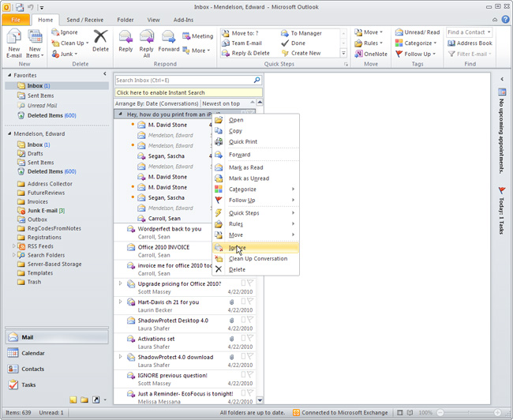Expand the 'Upgrade pricing for Office 2010?' conversation
The height and width of the screenshot is (420, 513).
point(121,283)
